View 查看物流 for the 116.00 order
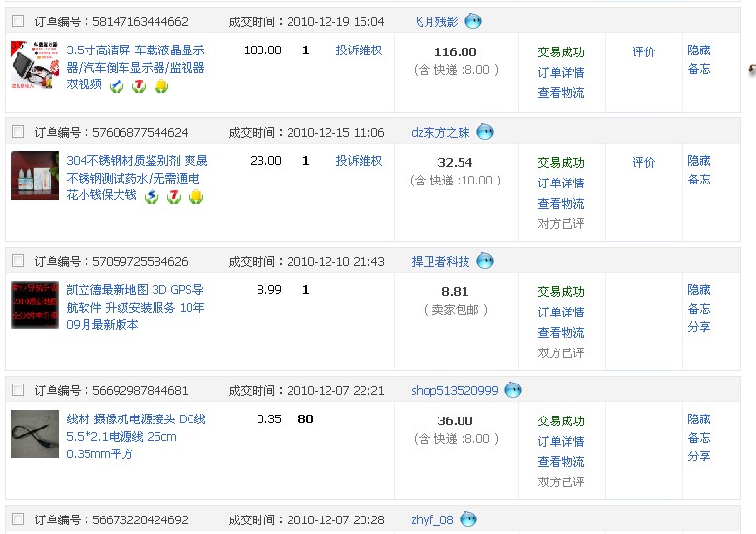This screenshot has height=534, width=756. 561,93
